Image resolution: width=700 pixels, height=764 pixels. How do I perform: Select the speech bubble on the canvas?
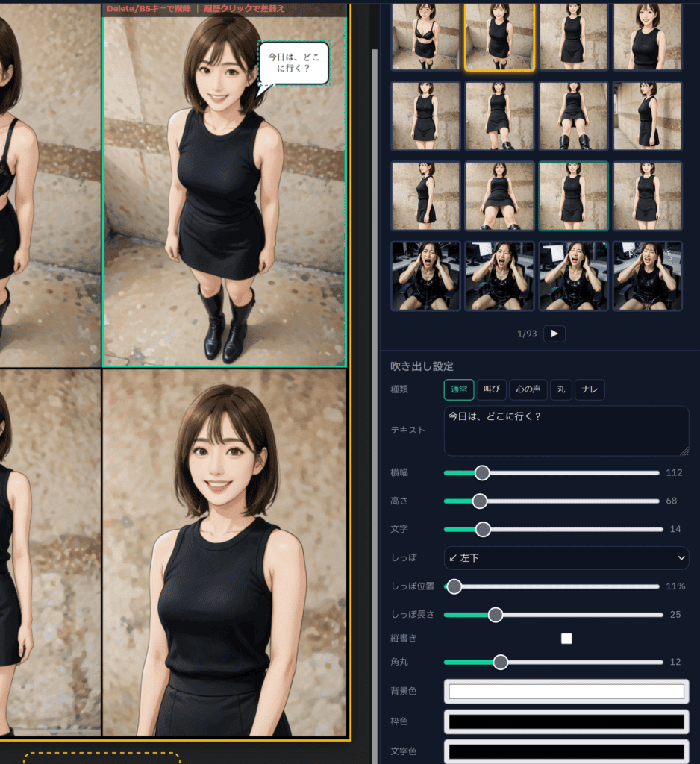pyautogui.click(x=293, y=63)
